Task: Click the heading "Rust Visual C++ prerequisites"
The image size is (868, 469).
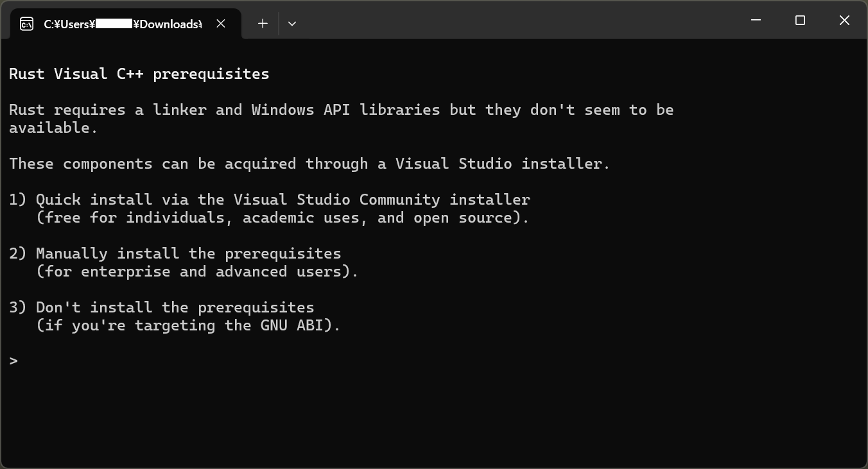Action: pyautogui.click(x=139, y=74)
